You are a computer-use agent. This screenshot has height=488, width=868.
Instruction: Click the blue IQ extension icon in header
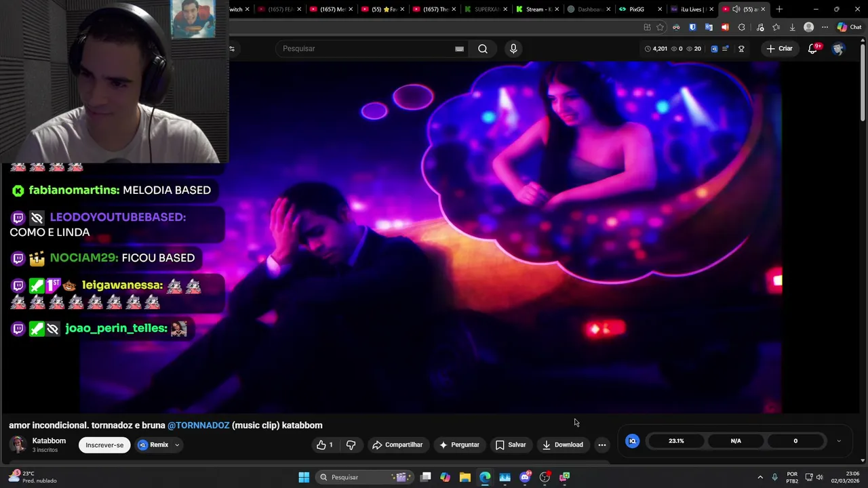pos(714,49)
